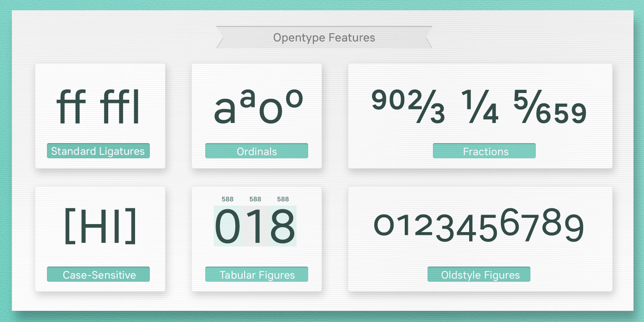Select the large tabular digit 8

click(x=283, y=227)
